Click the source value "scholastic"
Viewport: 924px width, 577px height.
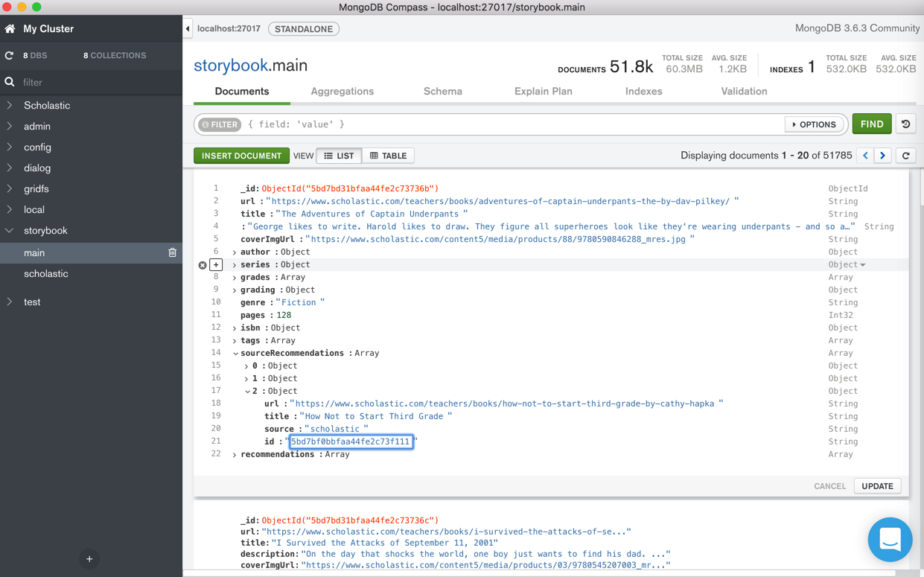point(337,430)
